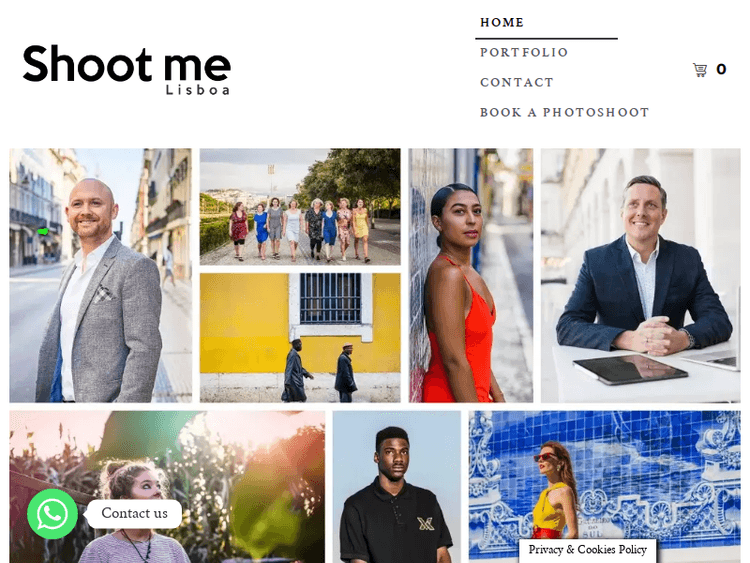Open woman in sunlit garden photo
This screenshot has width=750, height=563.
(167, 486)
